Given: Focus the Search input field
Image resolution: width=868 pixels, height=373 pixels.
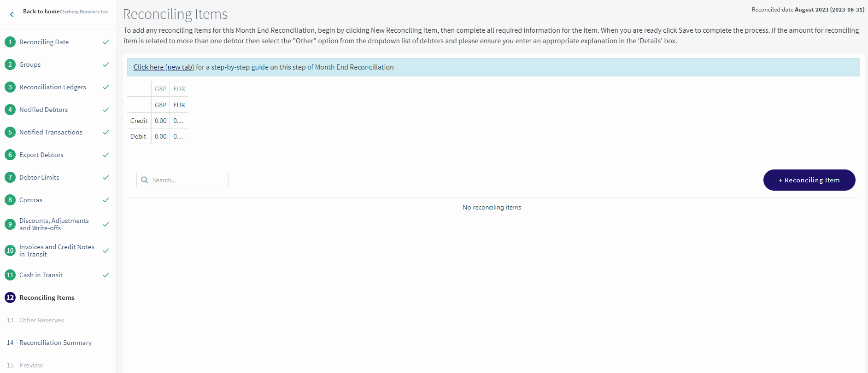Looking at the screenshot, I should coord(182,180).
